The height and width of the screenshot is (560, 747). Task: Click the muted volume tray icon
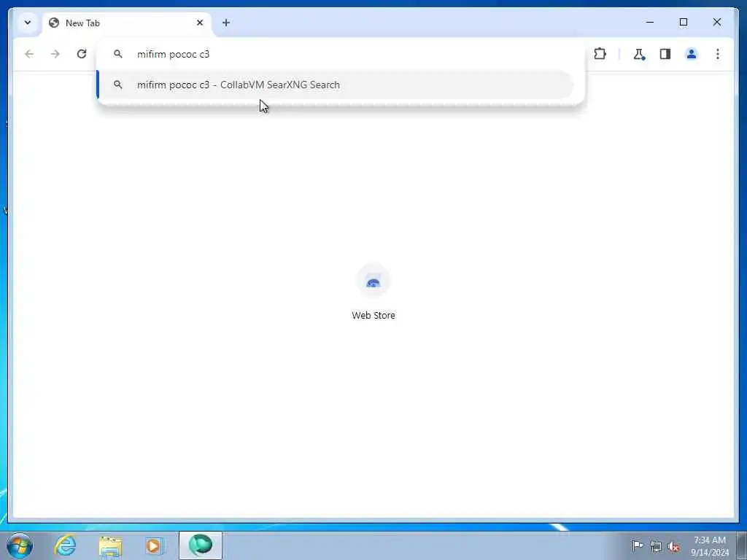click(673, 547)
